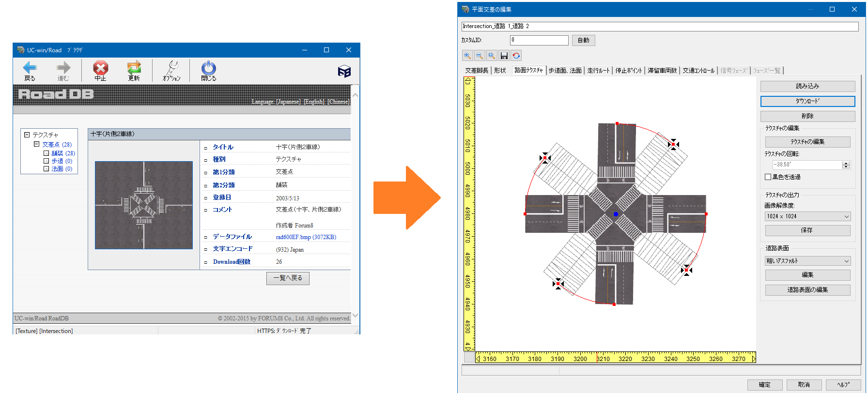Click the box beside 歩道 (0)
The height and width of the screenshot is (393, 868).
46,161
